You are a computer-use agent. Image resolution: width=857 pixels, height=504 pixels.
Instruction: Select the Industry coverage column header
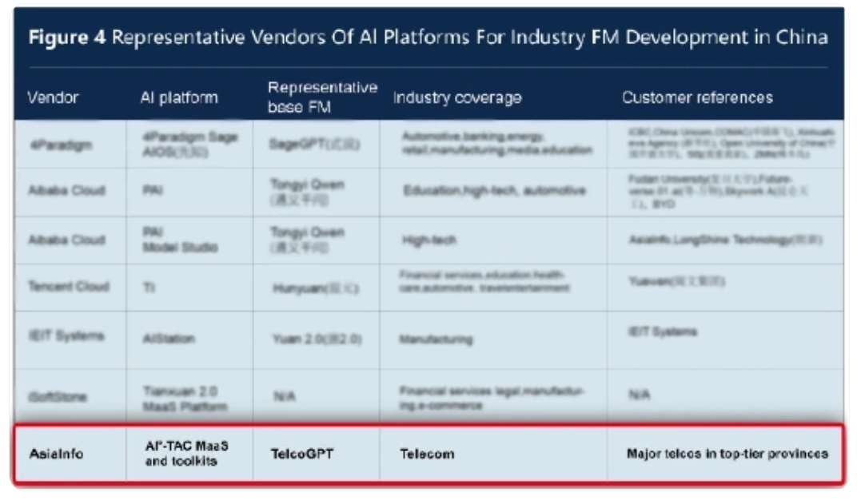point(456,97)
